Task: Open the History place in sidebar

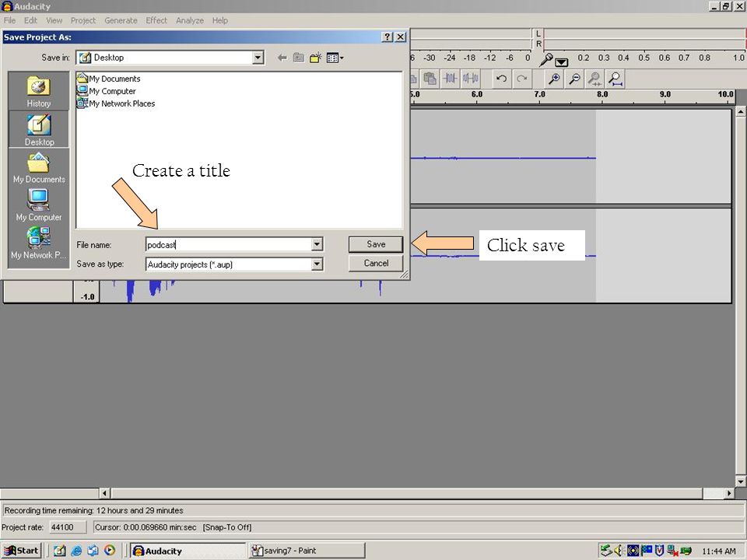Action: 39,92
